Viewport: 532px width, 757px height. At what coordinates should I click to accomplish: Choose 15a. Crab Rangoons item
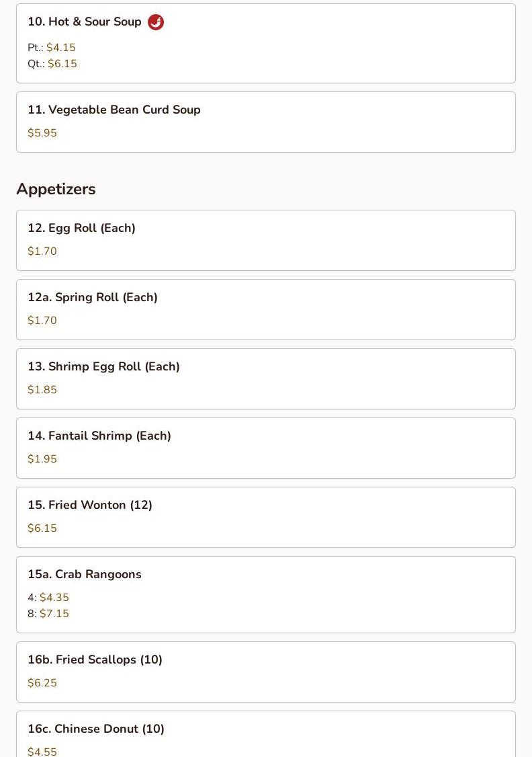tap(266, 595)
